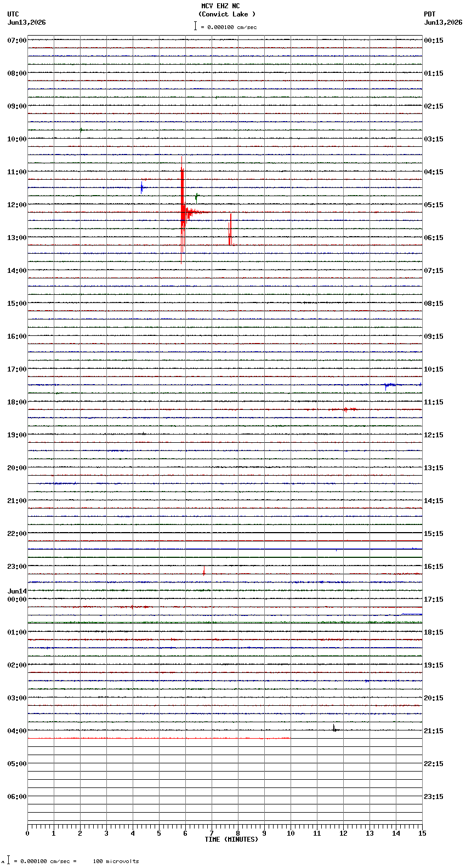Image resolution: width=466 pixels, height=868 pixels.
Task: Select the 22:00 UTC row label
Action: 17,534
